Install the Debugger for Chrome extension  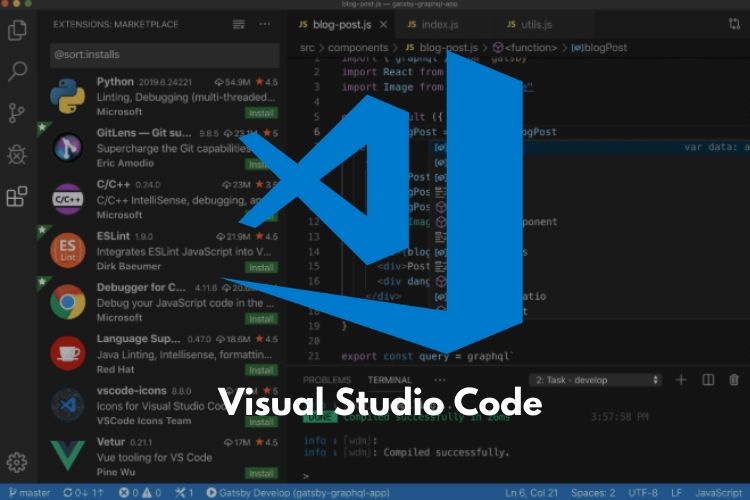[x=261, y=319]
